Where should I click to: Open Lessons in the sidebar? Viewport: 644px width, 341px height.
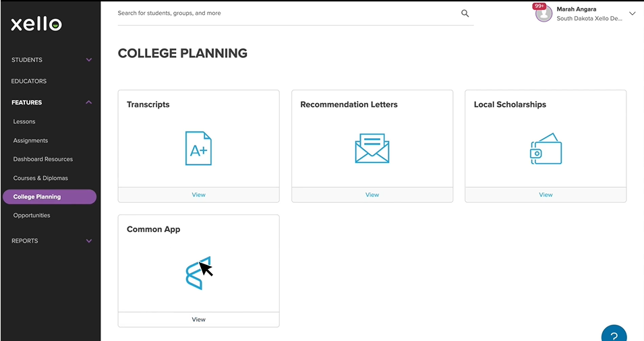pos(24,121)
